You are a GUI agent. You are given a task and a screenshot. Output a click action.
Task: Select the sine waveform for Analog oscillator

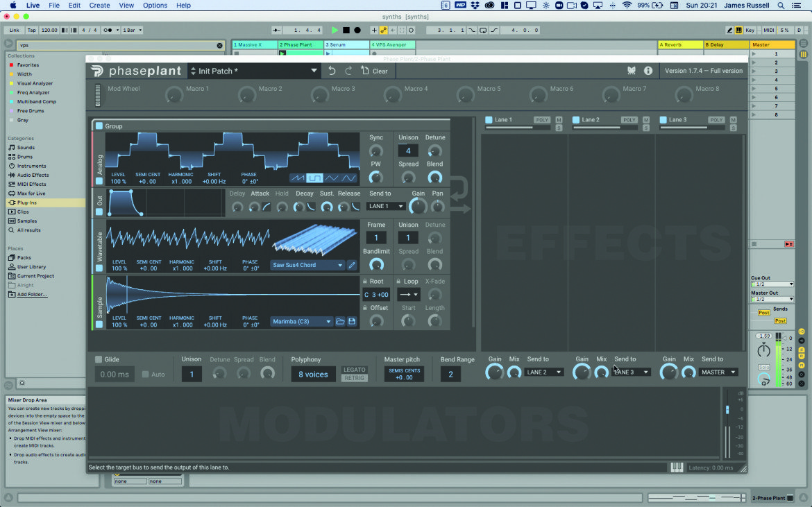point(349,178)
